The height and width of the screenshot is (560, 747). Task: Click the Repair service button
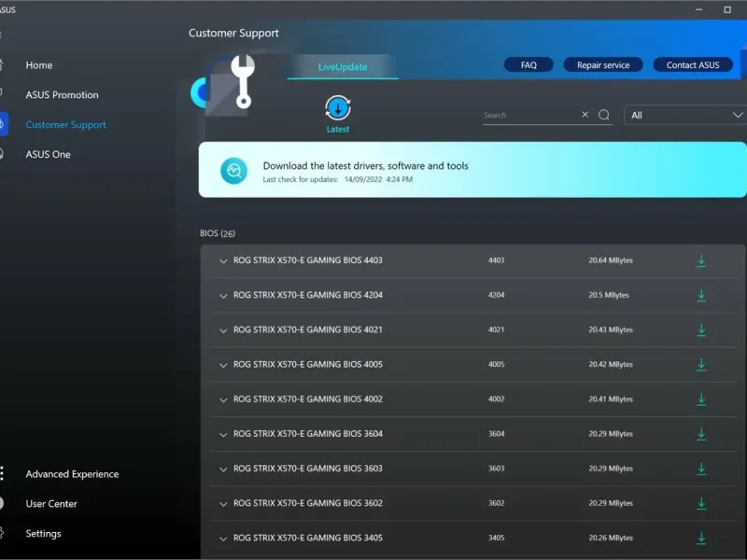(x=603, y=64)
